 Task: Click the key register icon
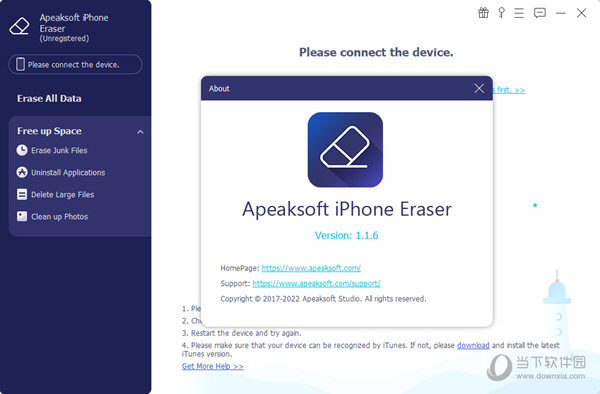coord(501,13)
